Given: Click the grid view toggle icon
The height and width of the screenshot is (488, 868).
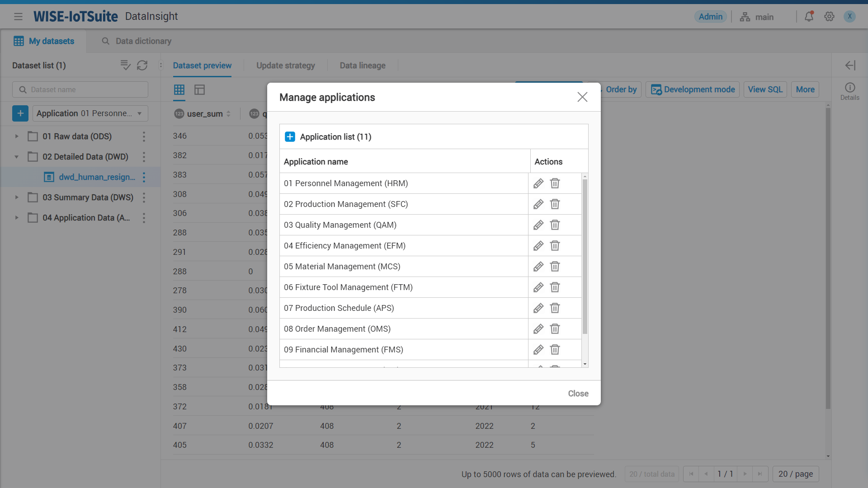Looking at the screenshot, I should coord(179,89).
